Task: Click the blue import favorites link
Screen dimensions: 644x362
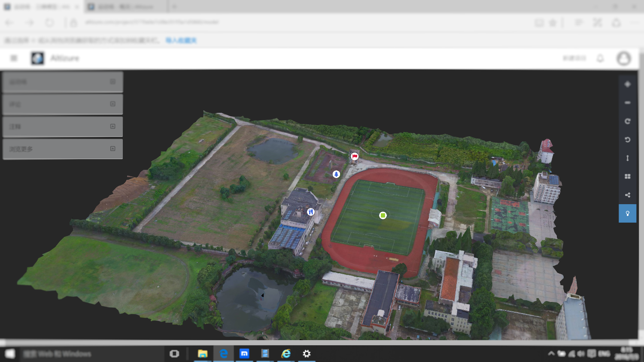Action: (x=181, y=40)
